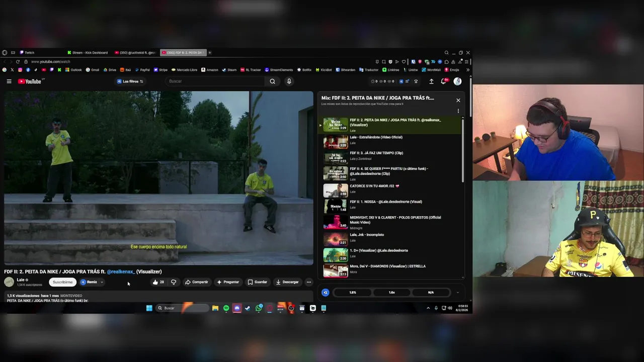Open the YouTube hamburger guide menu

[x=9, y=81]
